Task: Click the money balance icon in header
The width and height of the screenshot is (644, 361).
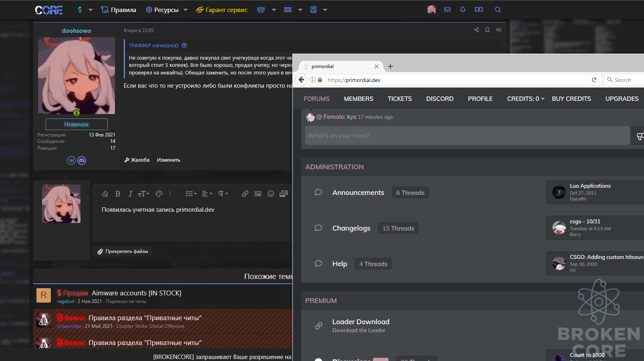Action: (x=479, y=10)
